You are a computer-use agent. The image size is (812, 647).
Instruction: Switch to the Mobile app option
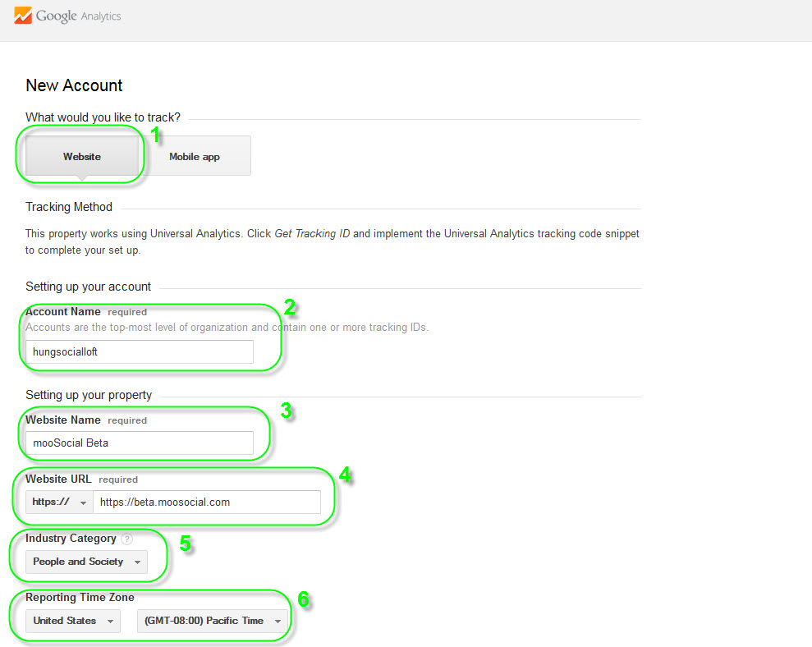195,156
